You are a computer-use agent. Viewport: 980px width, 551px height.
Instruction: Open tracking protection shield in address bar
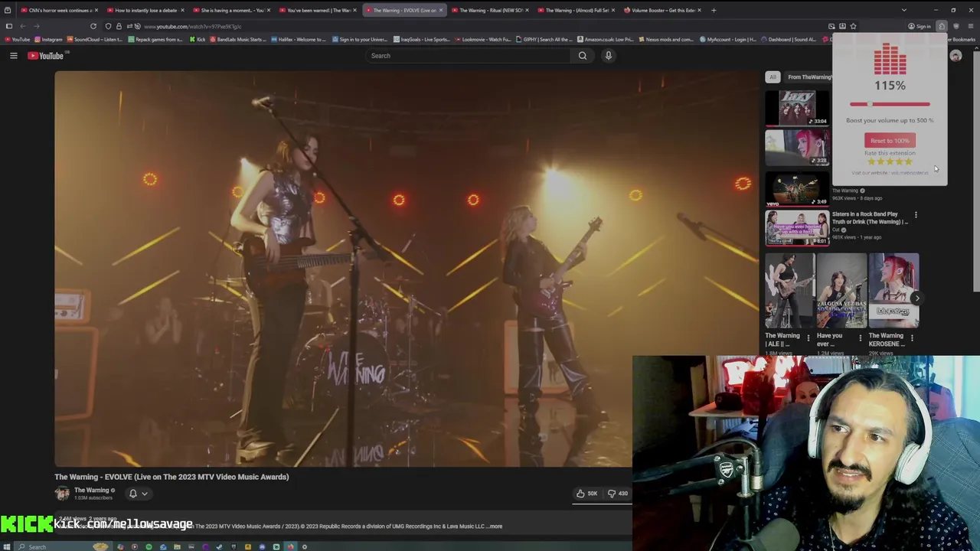click(108, 26)
